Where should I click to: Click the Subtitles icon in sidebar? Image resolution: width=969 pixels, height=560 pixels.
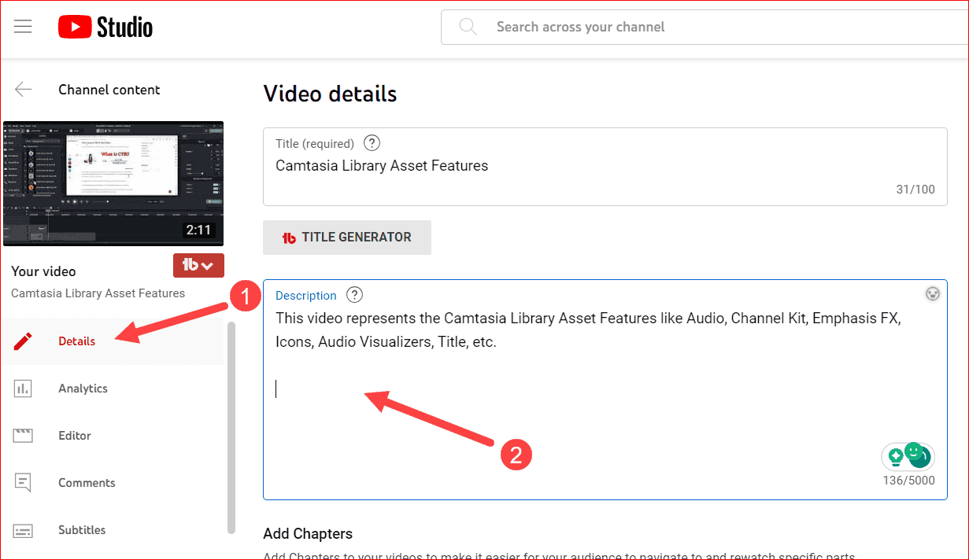pos(23,530)
